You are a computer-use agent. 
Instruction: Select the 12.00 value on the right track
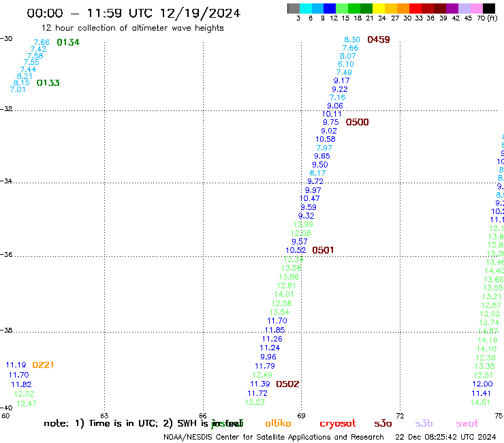482,384
